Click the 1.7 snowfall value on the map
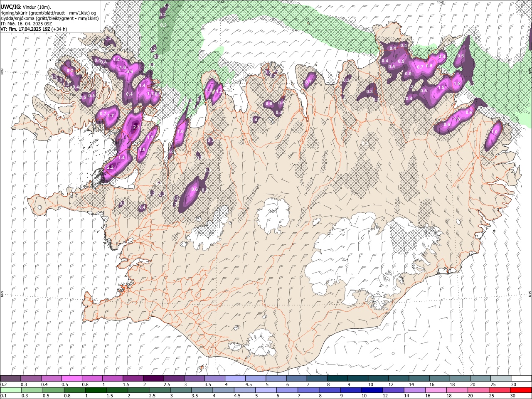This screenshot has height=399, width=532. 111,116
